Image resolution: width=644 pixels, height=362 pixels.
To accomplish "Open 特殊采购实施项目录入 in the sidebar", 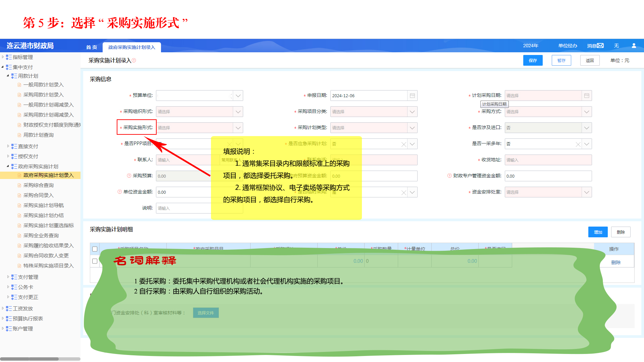I will (49, 266).
